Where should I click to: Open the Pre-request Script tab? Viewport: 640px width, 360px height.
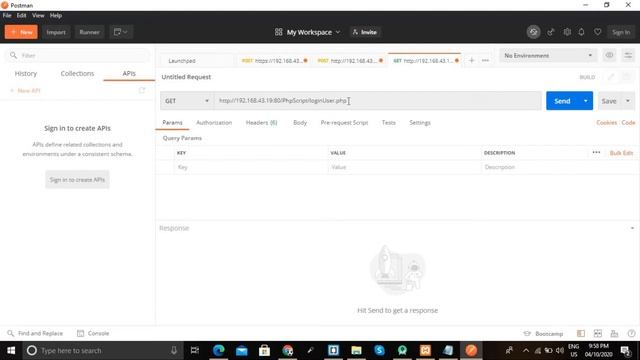coord(344,122)
